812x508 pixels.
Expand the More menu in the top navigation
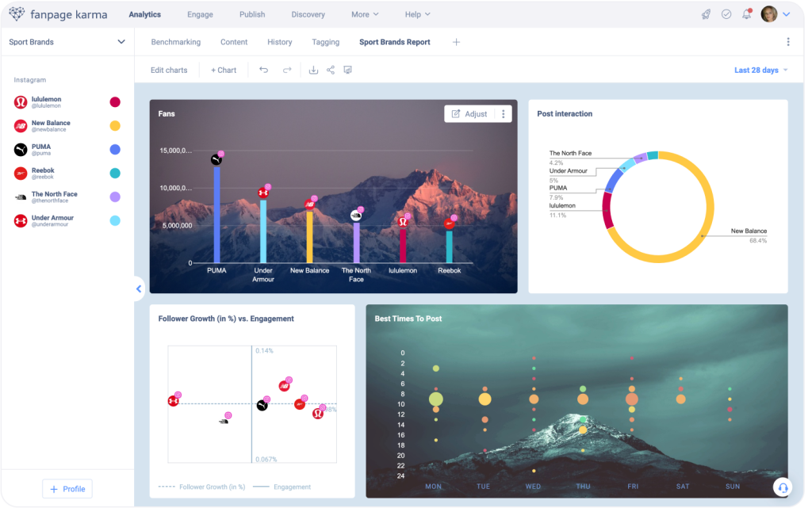(365, 14)
